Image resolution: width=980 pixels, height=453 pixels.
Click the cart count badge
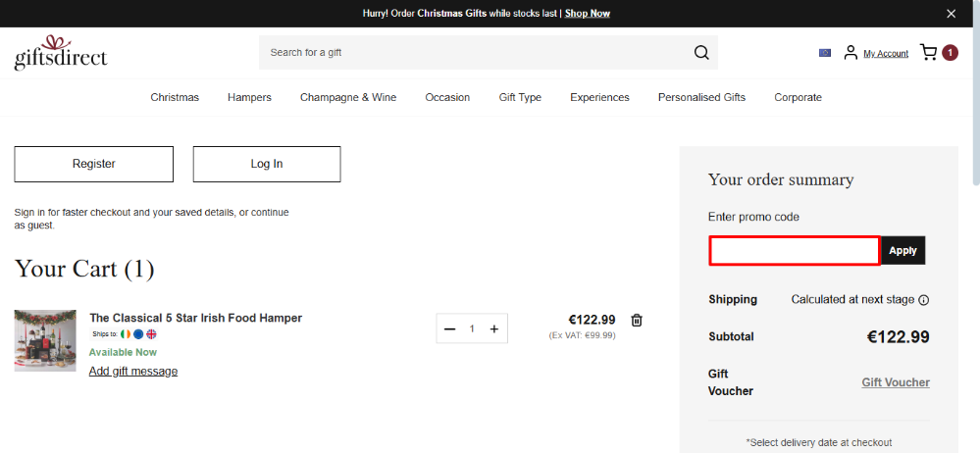tap(950, 53)
